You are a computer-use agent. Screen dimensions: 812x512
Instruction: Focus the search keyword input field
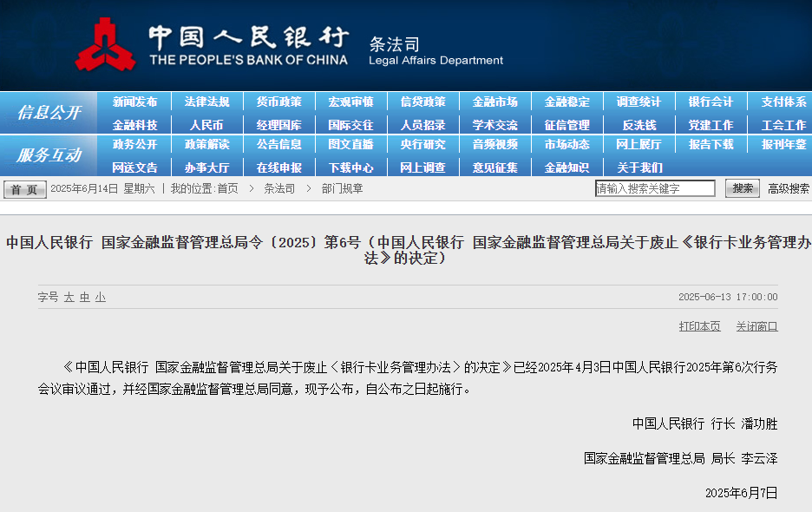click(x=655, y=188)
